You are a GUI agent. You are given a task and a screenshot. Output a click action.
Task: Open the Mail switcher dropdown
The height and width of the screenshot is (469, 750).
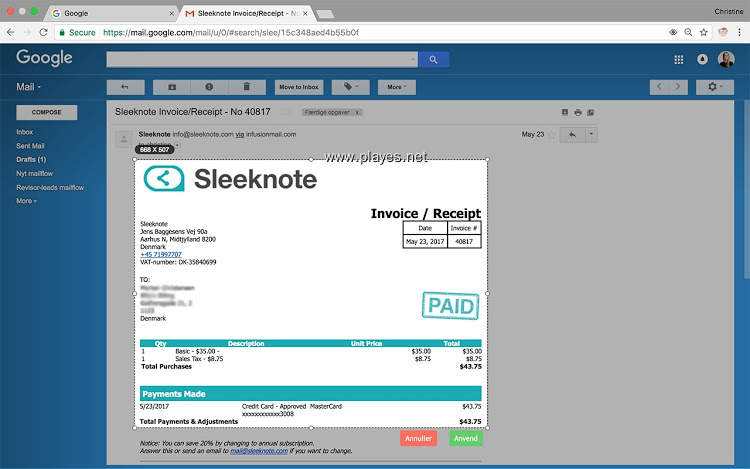28,87
